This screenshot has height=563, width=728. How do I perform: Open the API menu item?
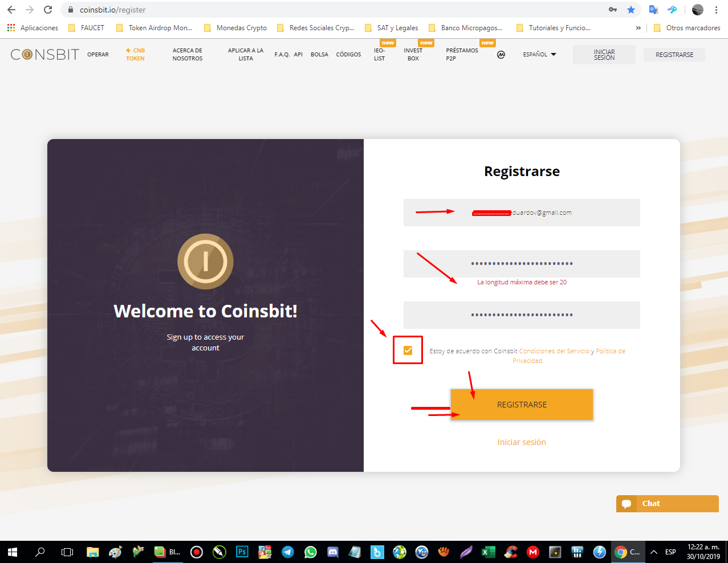(x=298, y=55)
